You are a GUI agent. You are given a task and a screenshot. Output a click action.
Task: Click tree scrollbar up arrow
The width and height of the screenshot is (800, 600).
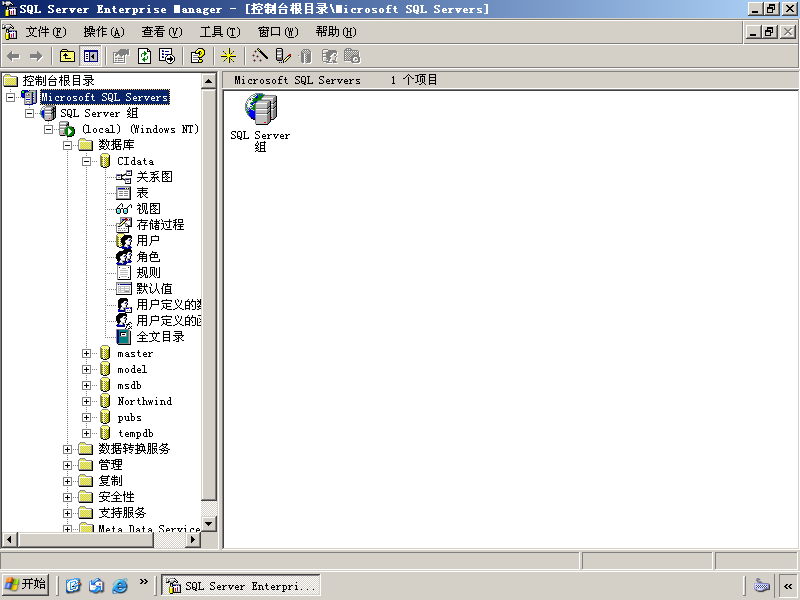pos(209,81)
